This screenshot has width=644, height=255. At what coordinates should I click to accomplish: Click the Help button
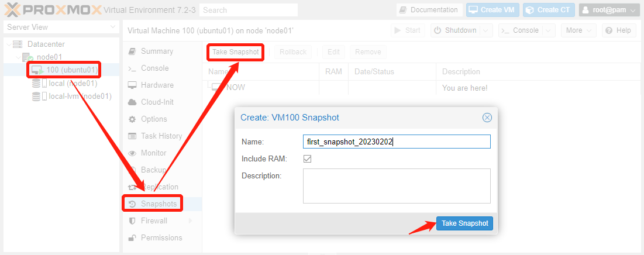point(619,30)
